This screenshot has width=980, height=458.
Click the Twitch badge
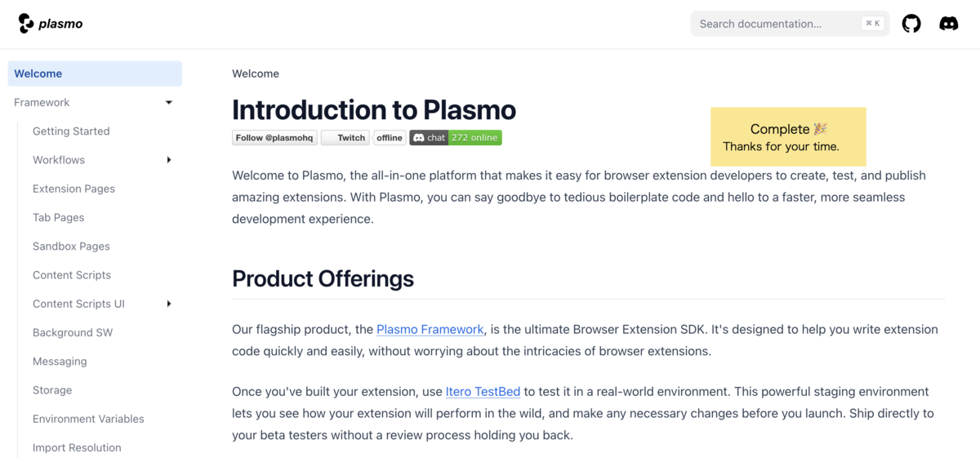tap(345, 138)
